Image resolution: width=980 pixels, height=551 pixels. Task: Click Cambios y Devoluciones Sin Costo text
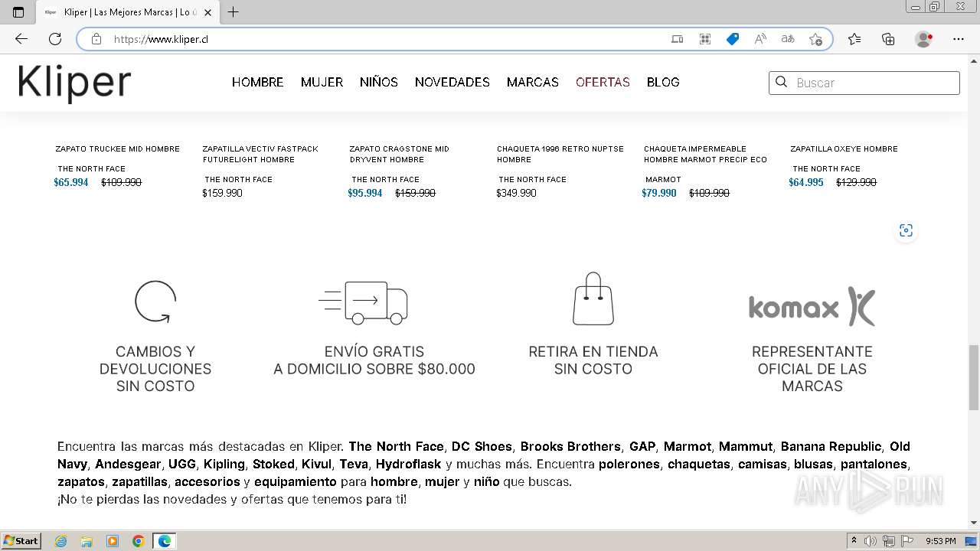(155, 369)
